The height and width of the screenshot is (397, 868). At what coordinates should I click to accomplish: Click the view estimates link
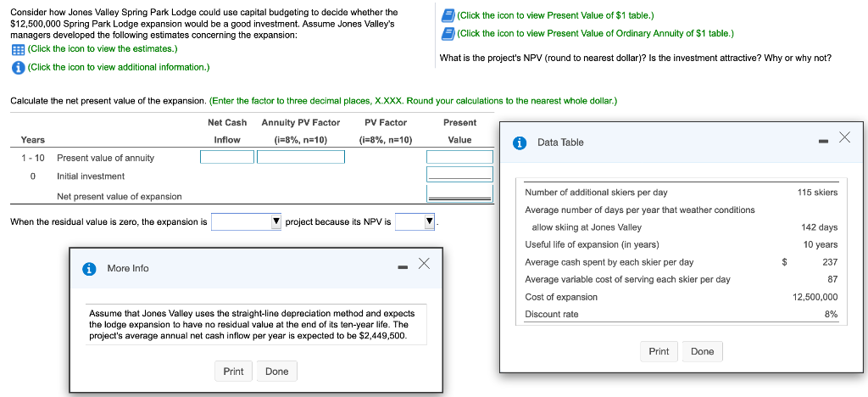103,48
